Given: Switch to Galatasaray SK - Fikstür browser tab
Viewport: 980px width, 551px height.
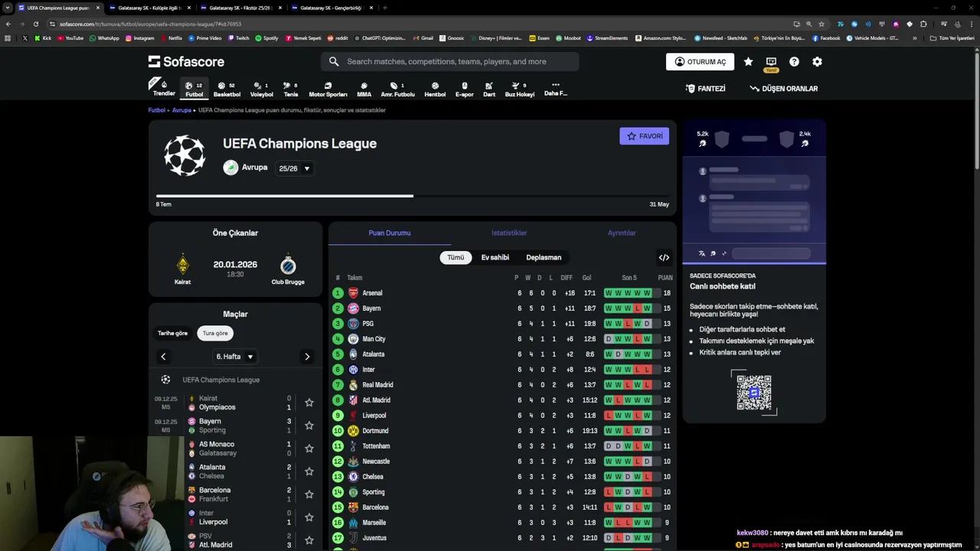Looking at the screenshot, I should click(242, 8).
